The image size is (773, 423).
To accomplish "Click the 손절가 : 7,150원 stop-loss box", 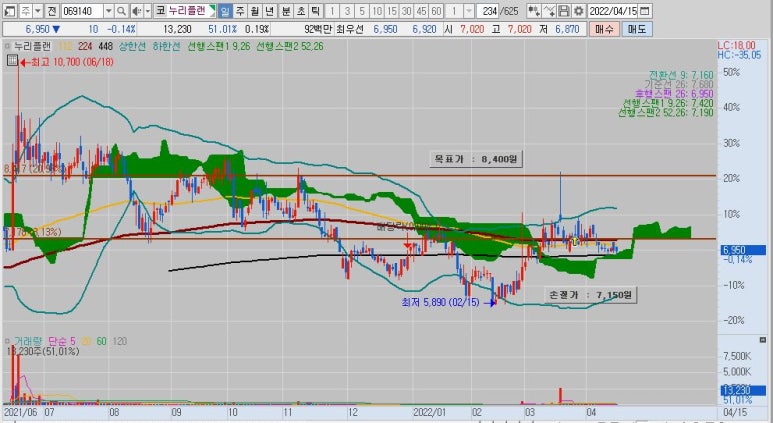I will point(591,295).
